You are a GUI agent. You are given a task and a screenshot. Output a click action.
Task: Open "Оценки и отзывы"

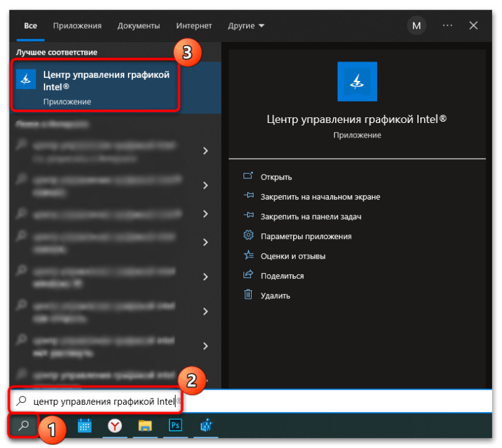pos(293,256)
